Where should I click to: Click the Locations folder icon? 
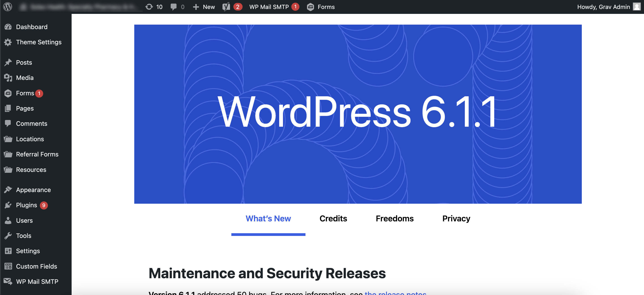coord(8,139)
